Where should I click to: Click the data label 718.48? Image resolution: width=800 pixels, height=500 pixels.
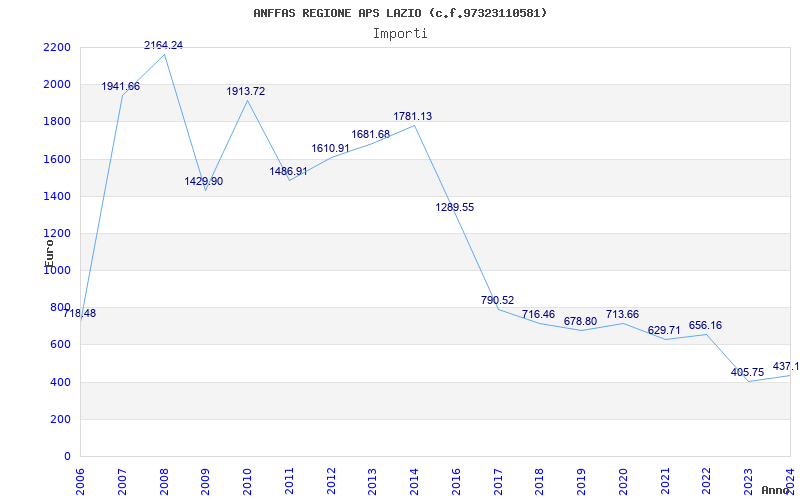pos(79,313)
